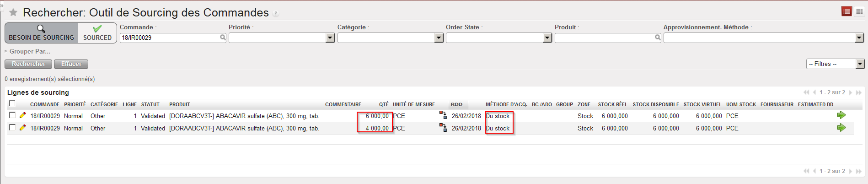Click 18/IR00029 order in 6 000,00 row
Viewport: 868px width, 184px height.
point(45,116)
